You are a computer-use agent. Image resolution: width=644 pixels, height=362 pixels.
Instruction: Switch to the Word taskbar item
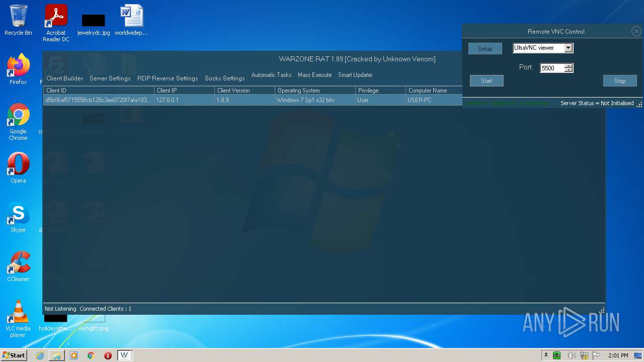pos(124,355)
